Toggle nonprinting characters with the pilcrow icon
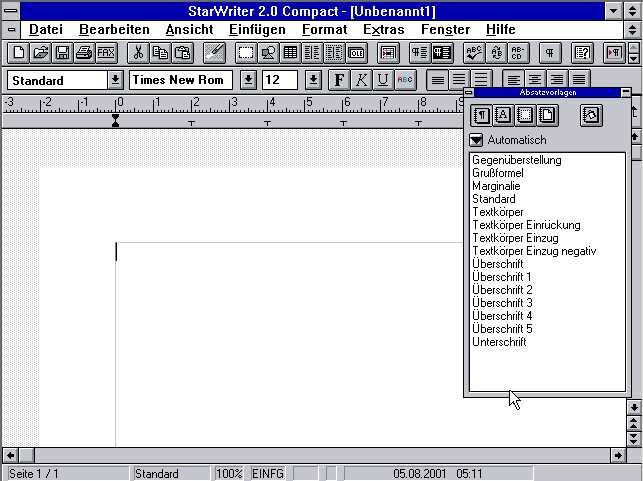 tap(550, 53)
